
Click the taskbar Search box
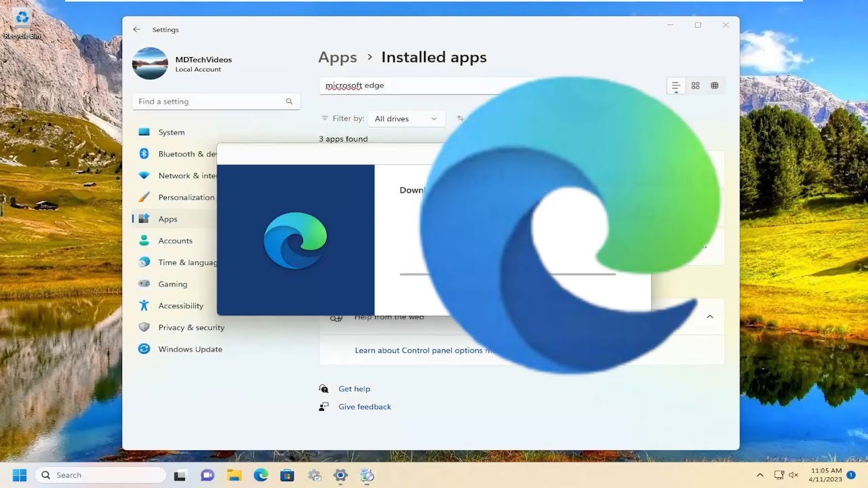point(100,475)
